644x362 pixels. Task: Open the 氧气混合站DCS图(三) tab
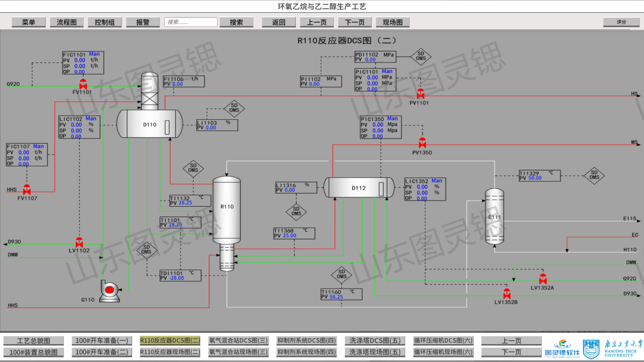click(238, 341)
